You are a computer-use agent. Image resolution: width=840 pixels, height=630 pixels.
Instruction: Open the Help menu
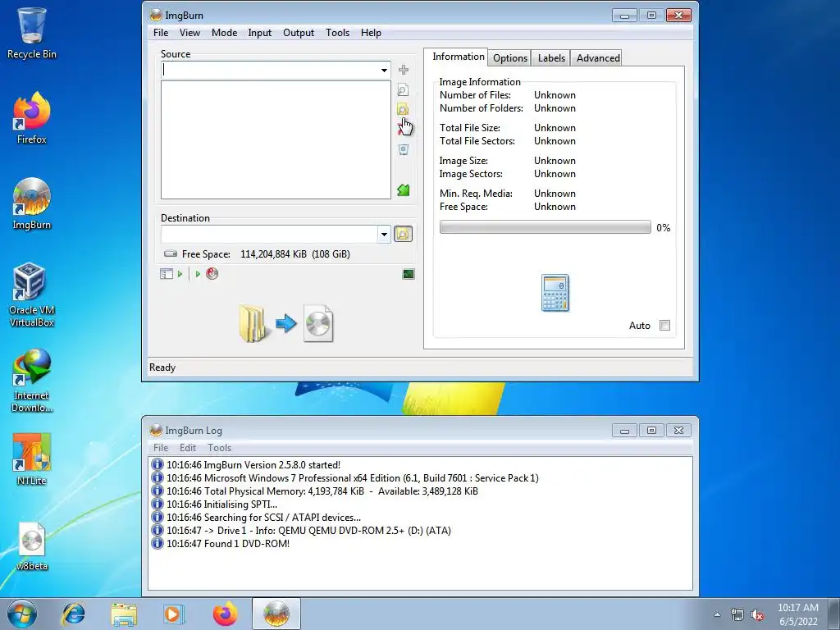point(371,33)
